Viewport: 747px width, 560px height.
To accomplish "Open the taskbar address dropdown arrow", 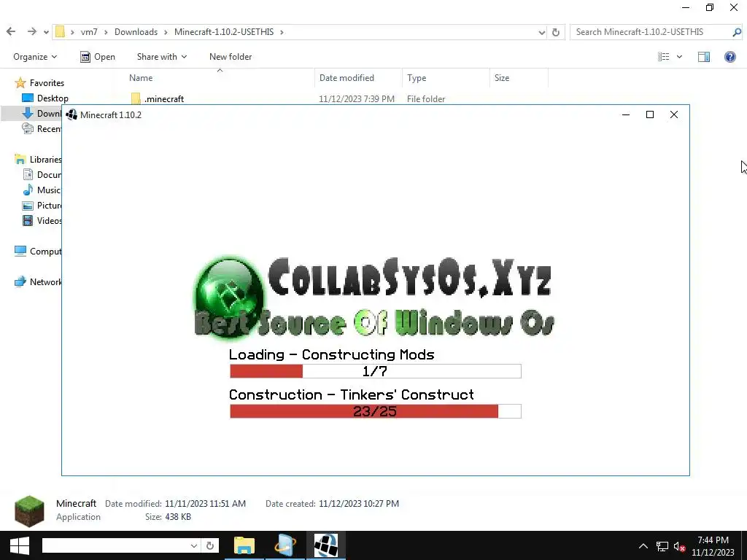I will pyautogui.click(x=193, y=545).
